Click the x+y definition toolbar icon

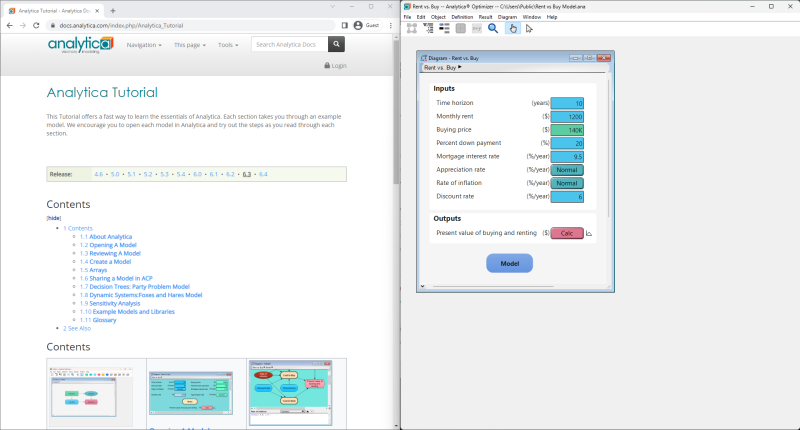[x=477, y=29]
